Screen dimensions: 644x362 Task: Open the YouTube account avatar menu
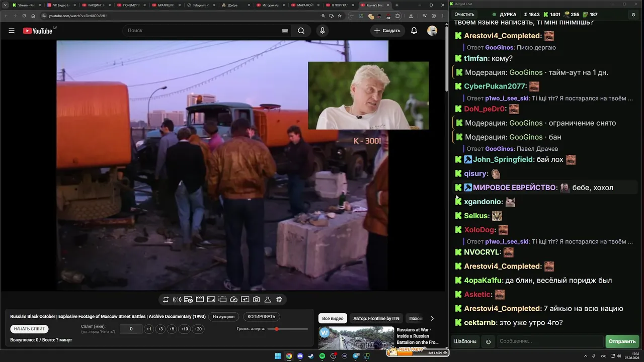tap(432, 31)
